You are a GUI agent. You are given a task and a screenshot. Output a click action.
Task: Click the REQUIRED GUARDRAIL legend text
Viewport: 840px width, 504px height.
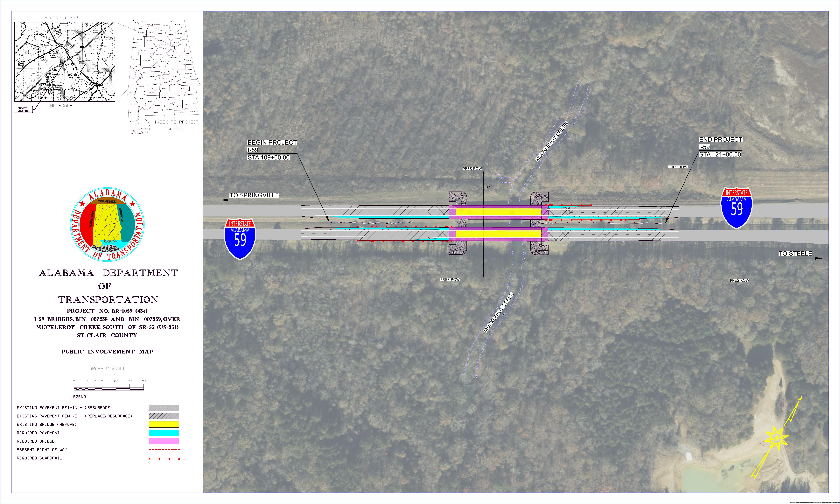tap(39, 458)
